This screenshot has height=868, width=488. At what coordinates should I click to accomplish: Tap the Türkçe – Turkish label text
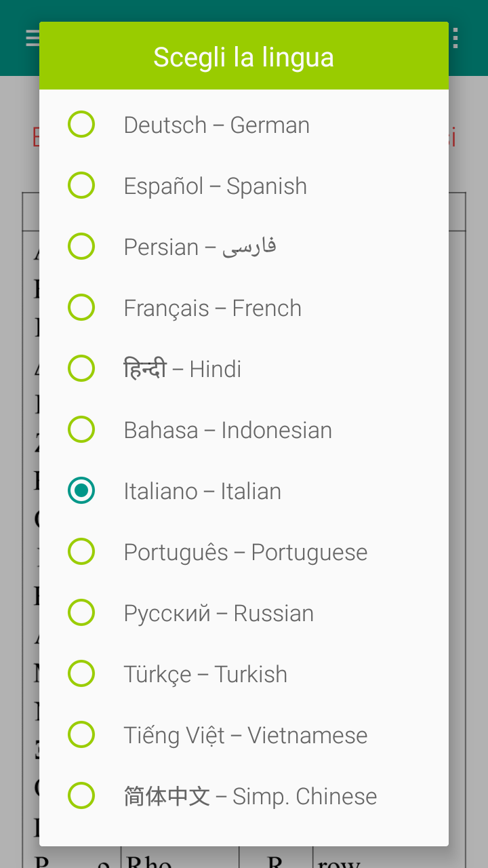tap(205, 674)
